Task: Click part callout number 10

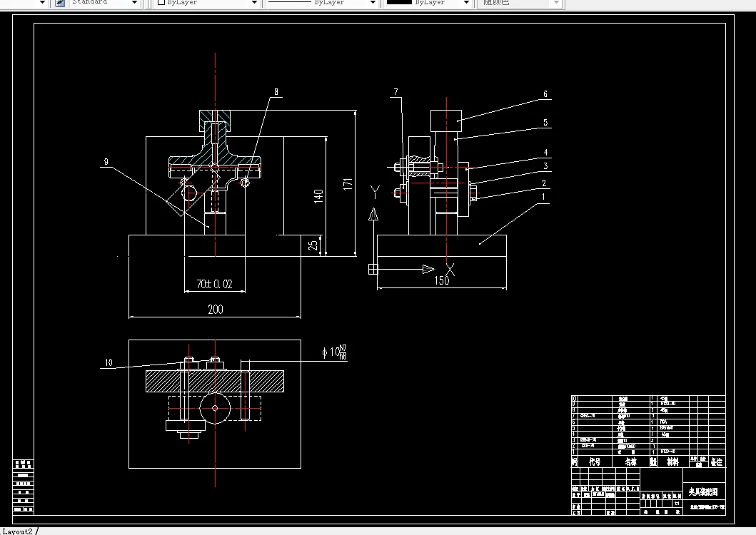Action: pos(109,362)
